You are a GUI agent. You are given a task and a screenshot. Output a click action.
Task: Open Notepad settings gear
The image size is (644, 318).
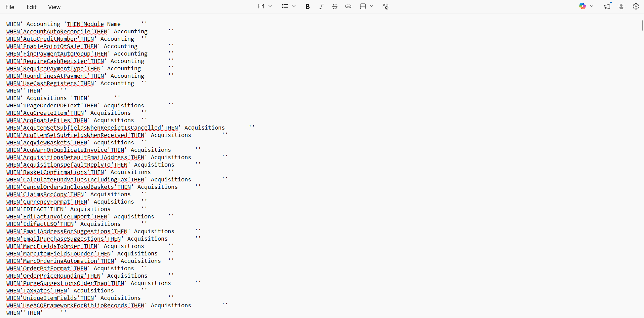(x=636, y=6)
